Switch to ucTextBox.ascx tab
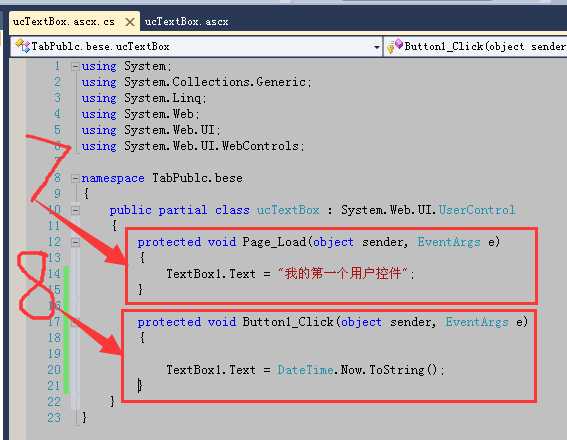This screenshot has height=440, width=567. coord(186,22)
